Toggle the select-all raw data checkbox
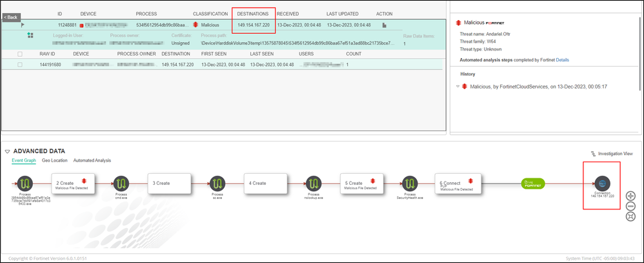The height and width of the screenshot is (263, 644). [x=20, y=54]
